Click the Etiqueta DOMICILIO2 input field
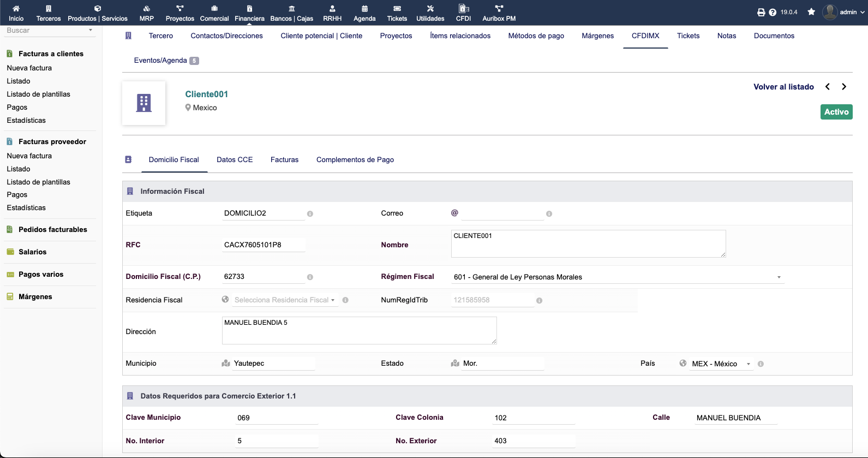 point(264,213)
